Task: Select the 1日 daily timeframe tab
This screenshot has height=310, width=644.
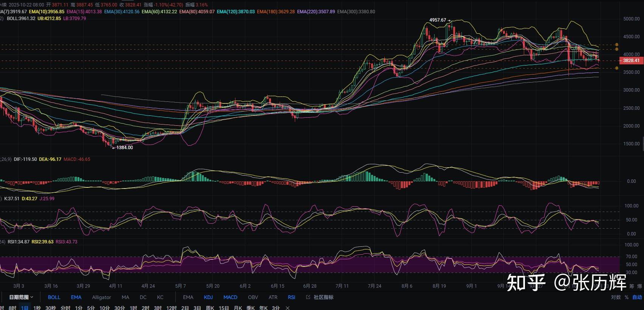Action: click(x=25, y=308)
